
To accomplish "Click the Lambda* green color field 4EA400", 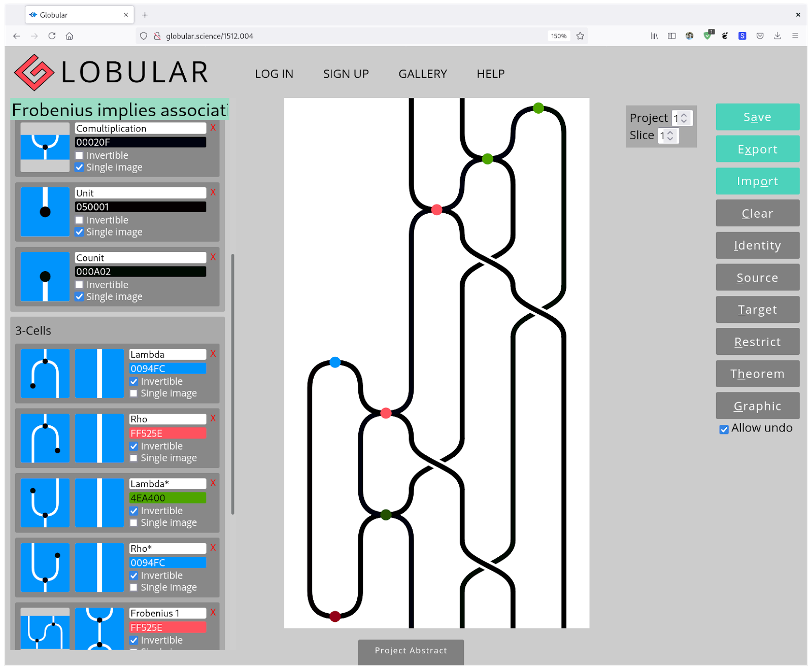I will coord(167,498).
